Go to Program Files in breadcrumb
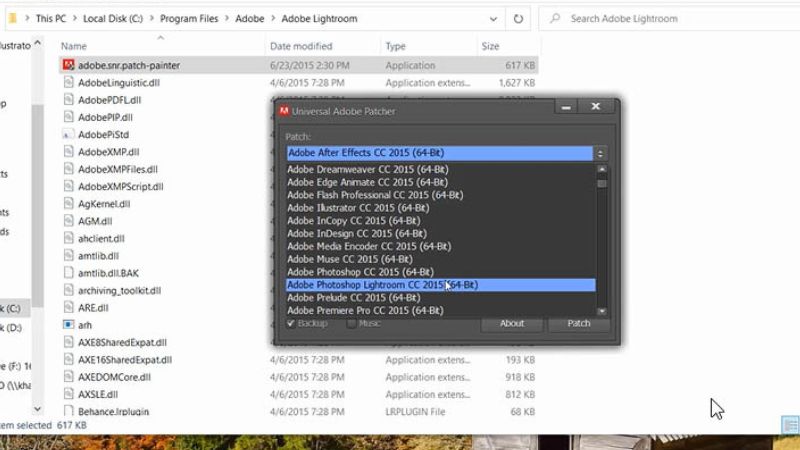800x450 pixels. pos(189,19)
